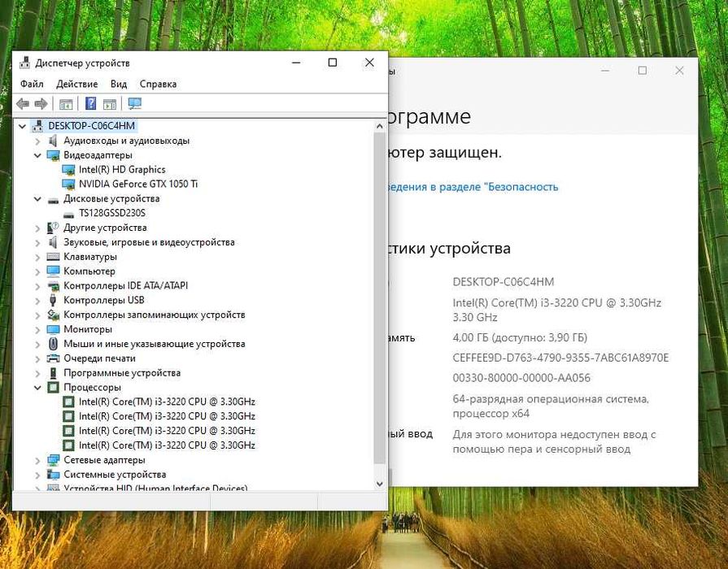Click the scroll down arrow of the device tree
This screenshot has width=728, height=569.
380,484
